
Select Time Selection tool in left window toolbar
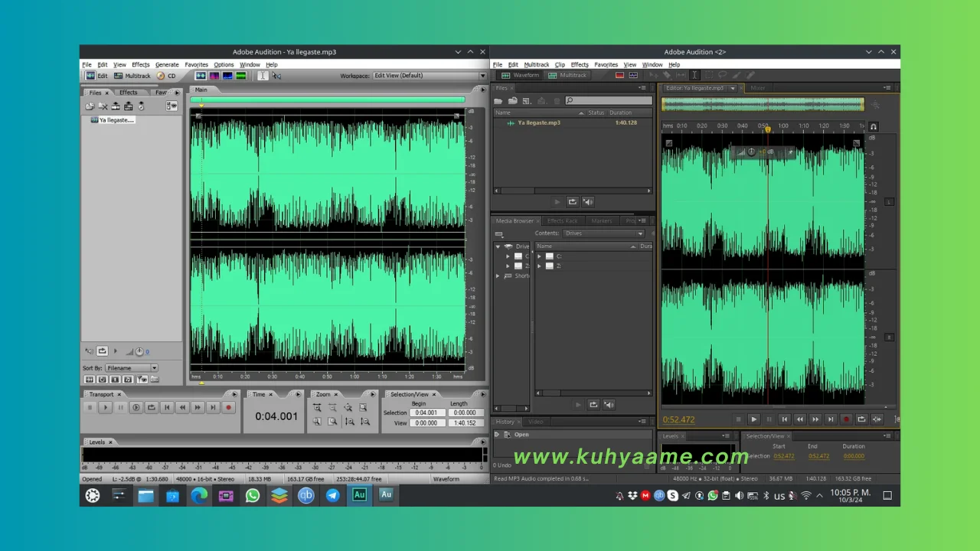tap(263, 76)
